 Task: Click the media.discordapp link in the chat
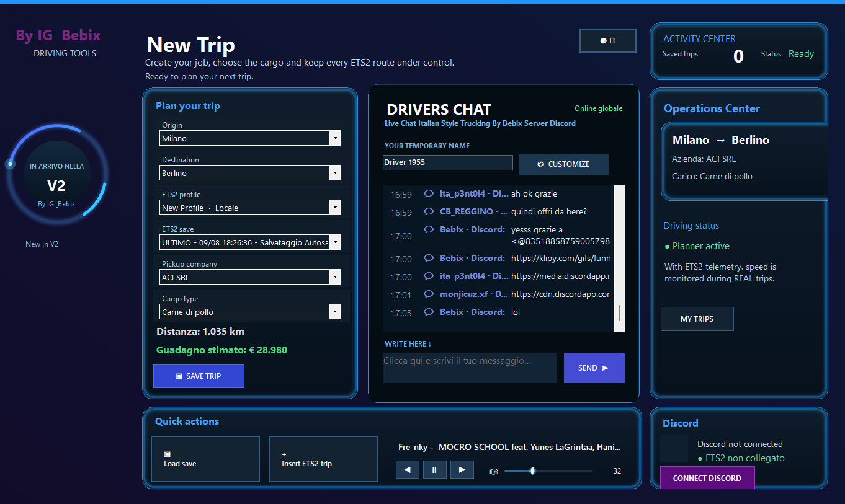click(561, 276)
